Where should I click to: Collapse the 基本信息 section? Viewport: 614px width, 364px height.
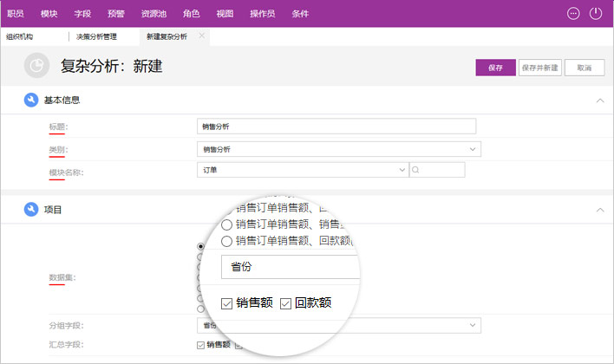[599, 101]
